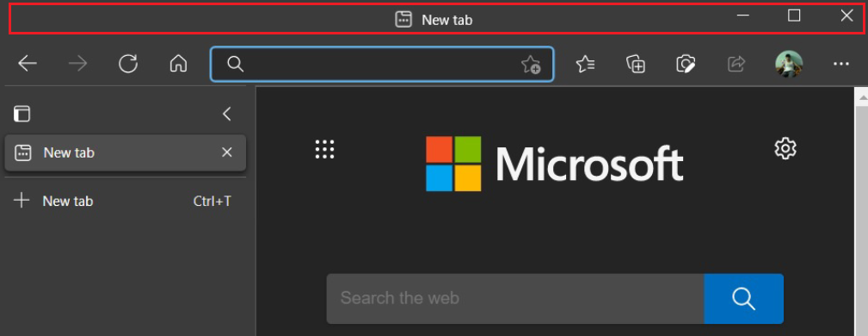
Task: Open the app launcher dots grid
Action: click(324, 149)
